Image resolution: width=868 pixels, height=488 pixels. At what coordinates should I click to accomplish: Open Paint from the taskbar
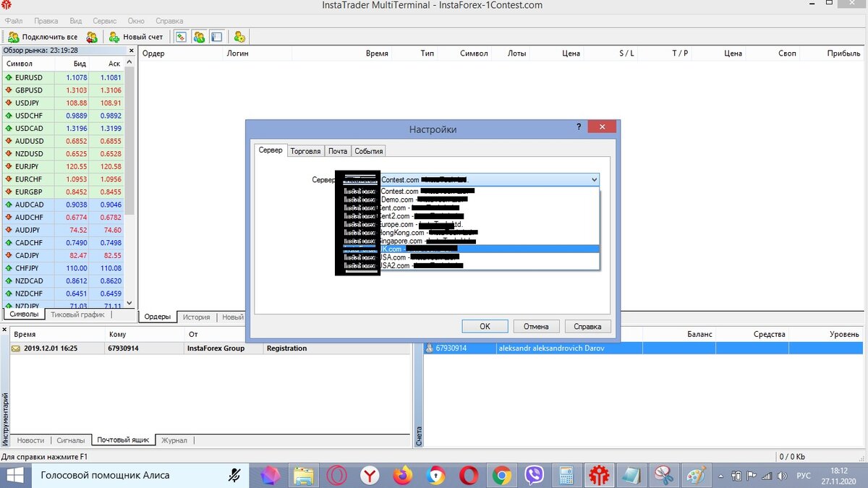[695, 475]
